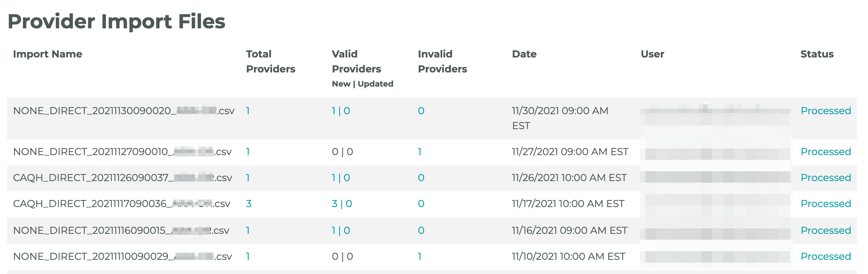
Task: Click invalid providers 1 for 11/27/2021 row
Action: [x=420, y=152]
